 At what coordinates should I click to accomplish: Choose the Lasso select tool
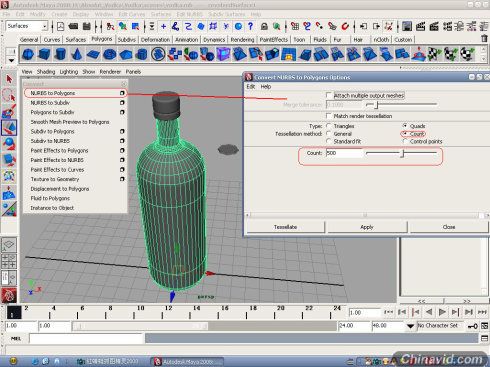click(x=9, y=95)
